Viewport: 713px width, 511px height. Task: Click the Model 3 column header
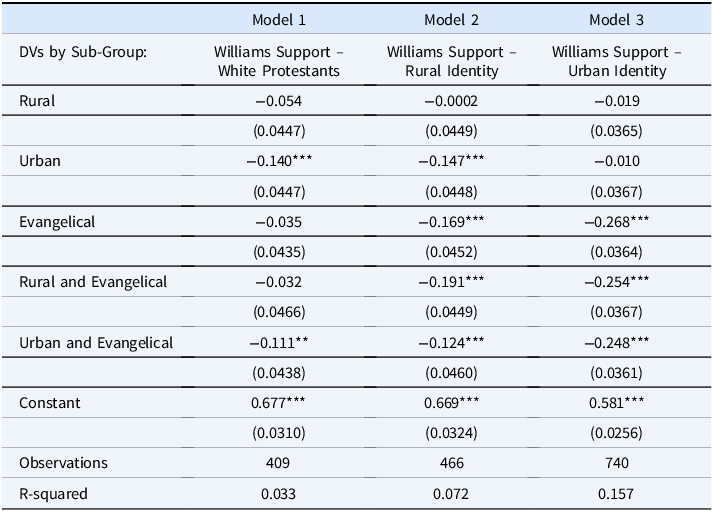click(616, 20)
